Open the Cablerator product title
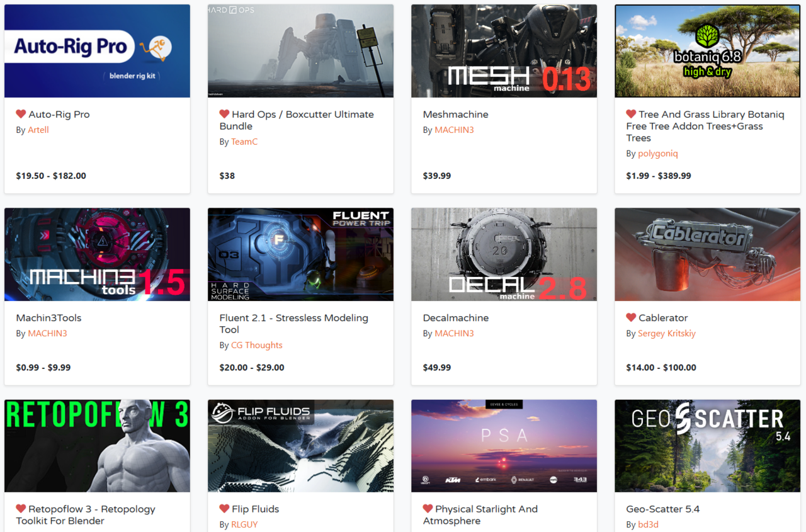 coord(663,318)
